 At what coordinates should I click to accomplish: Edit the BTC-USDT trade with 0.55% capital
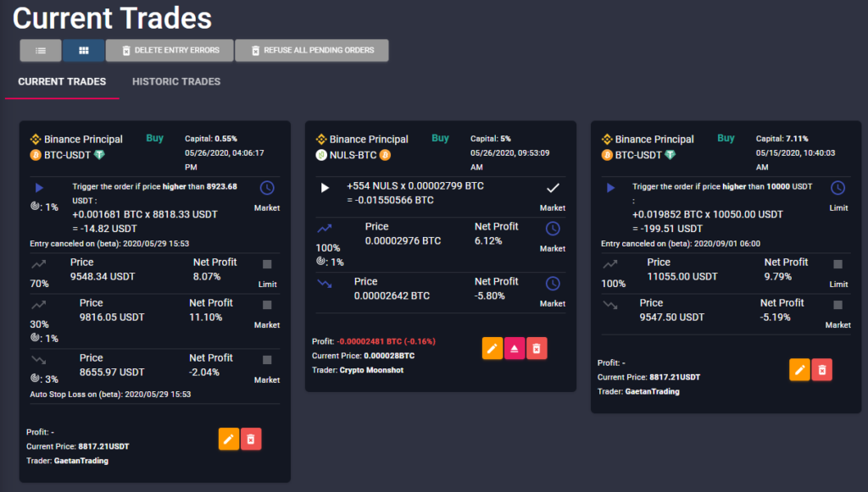pyautogui.click(x=228, y=439)
